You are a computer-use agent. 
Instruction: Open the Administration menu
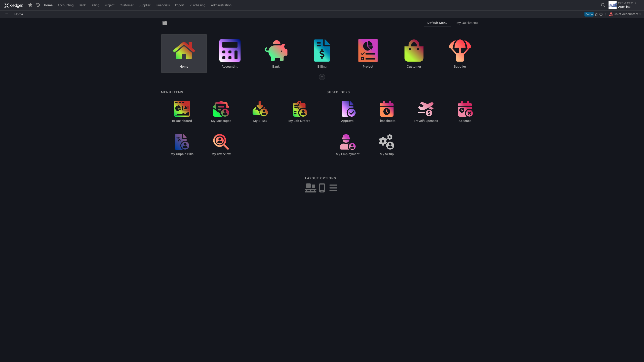[x=221, y=5]
